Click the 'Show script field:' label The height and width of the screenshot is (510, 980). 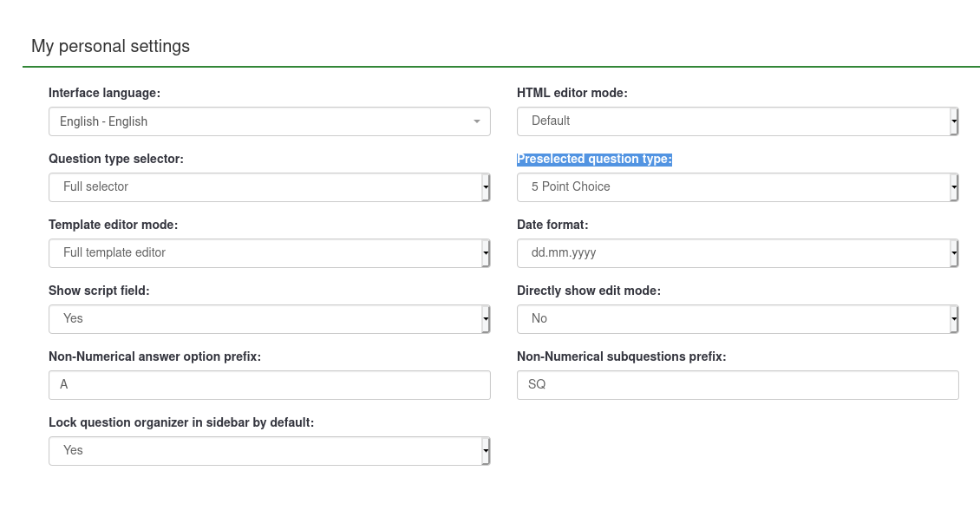99,291
